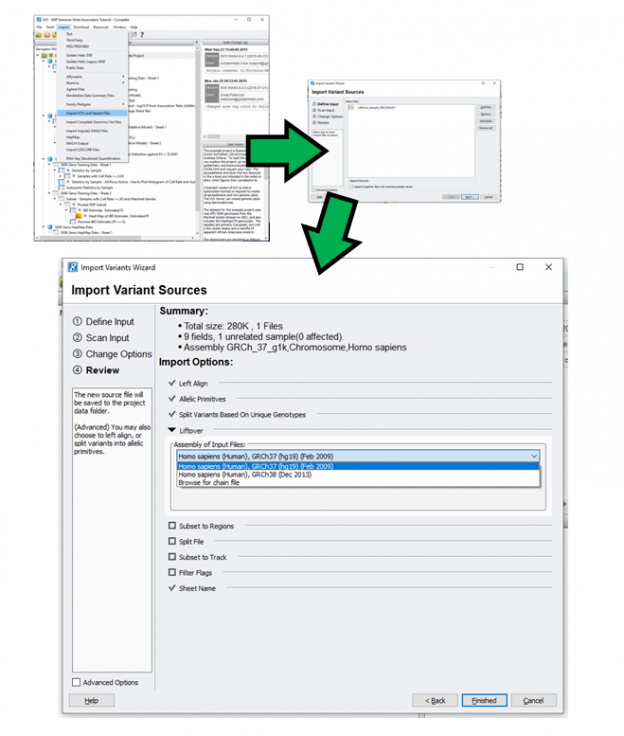
Task: Open the File menu in SVS window
Action: [39, 27]
